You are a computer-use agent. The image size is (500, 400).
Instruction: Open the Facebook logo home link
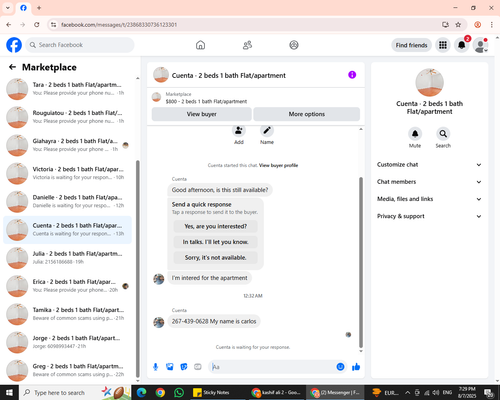coord(14,45)
